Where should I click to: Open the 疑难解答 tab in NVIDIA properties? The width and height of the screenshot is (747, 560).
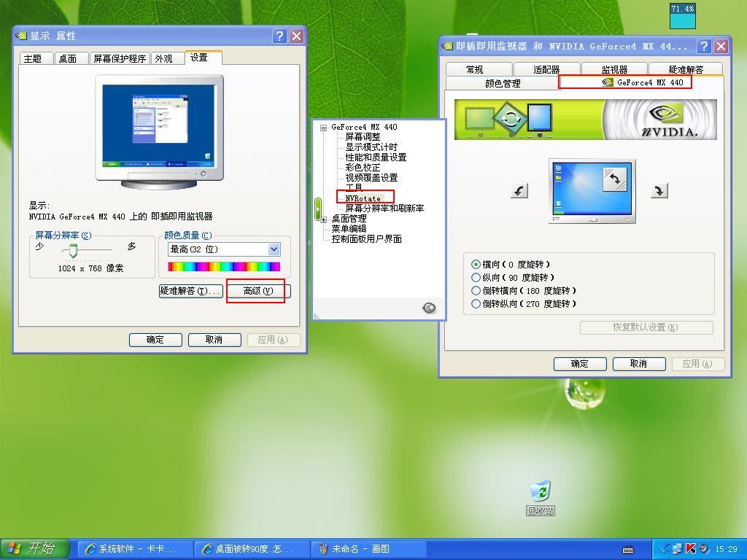(686, 69)
